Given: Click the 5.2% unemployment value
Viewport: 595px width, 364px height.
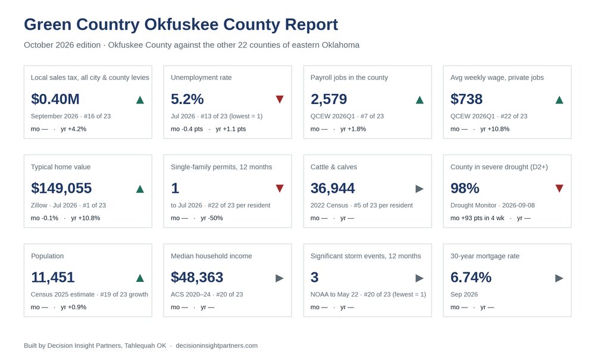Looking at the screenshot, I should [187, 99].
